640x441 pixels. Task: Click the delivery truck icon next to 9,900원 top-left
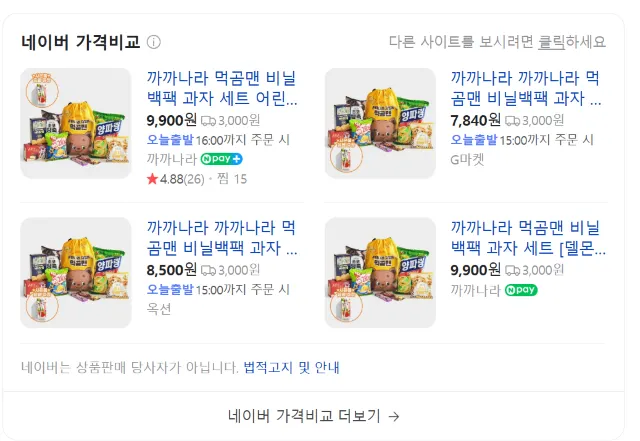coord(208,120)
